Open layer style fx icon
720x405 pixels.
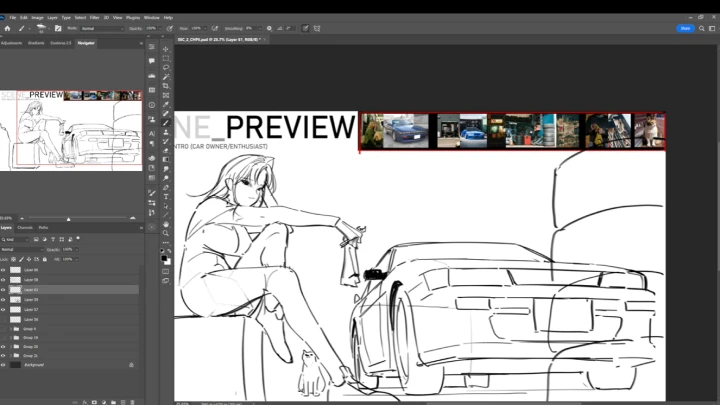coord(84,402)
